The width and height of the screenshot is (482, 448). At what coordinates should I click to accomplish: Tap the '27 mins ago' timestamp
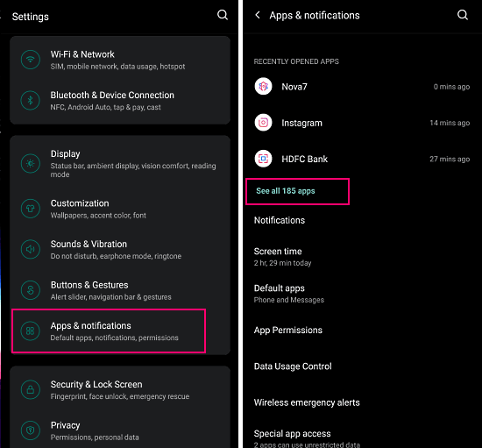tap(450, 159)
